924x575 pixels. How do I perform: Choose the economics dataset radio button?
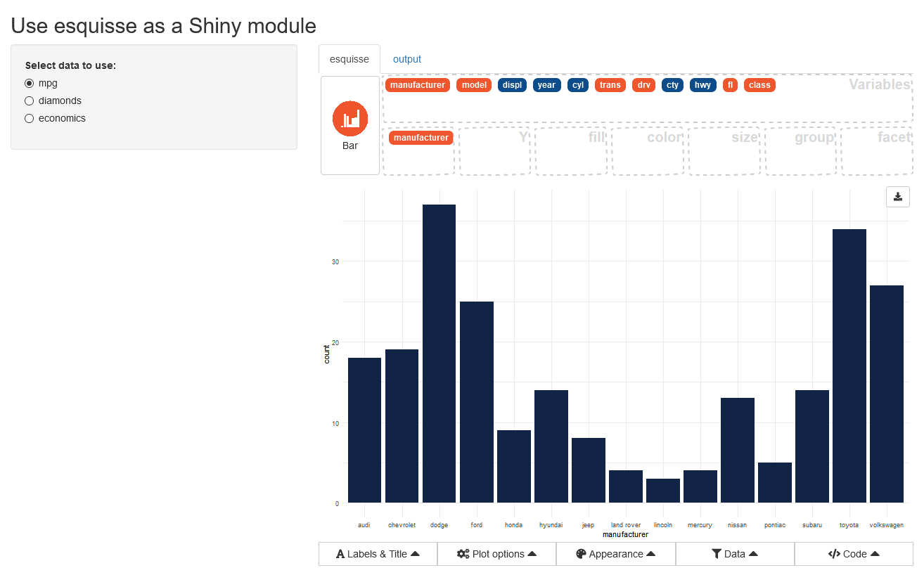[x=30, y=118]
